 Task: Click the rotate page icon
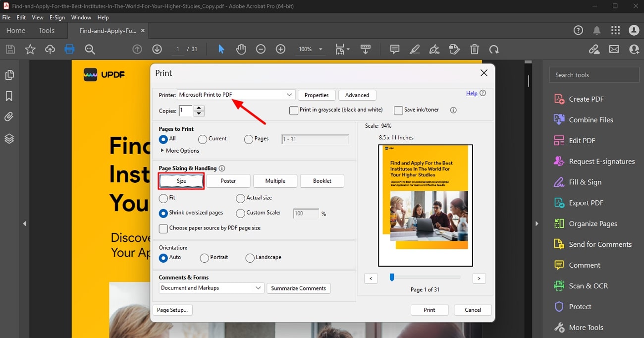click(494, 49)
